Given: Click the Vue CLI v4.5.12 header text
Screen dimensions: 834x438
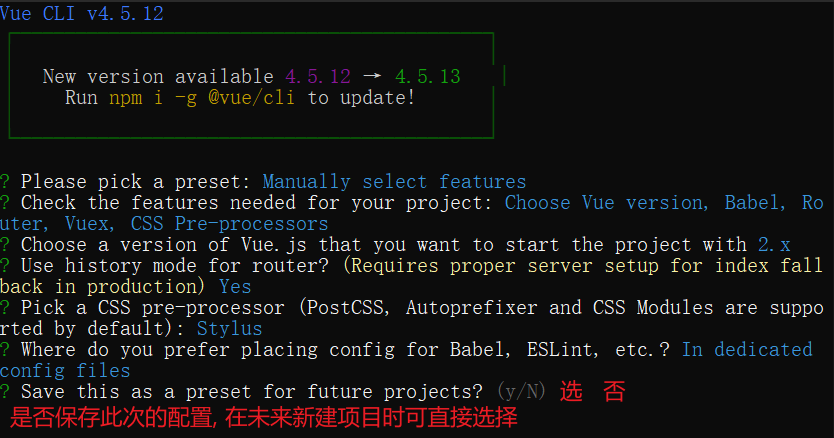Looking at the screenshot, I should (x=82, y=14).
